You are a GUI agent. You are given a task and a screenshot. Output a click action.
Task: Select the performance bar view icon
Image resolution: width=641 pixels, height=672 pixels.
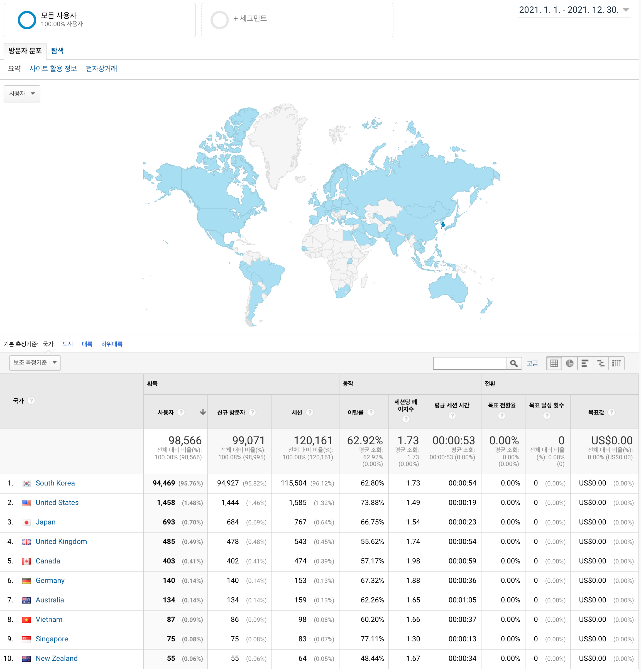(x=585, y=363)
